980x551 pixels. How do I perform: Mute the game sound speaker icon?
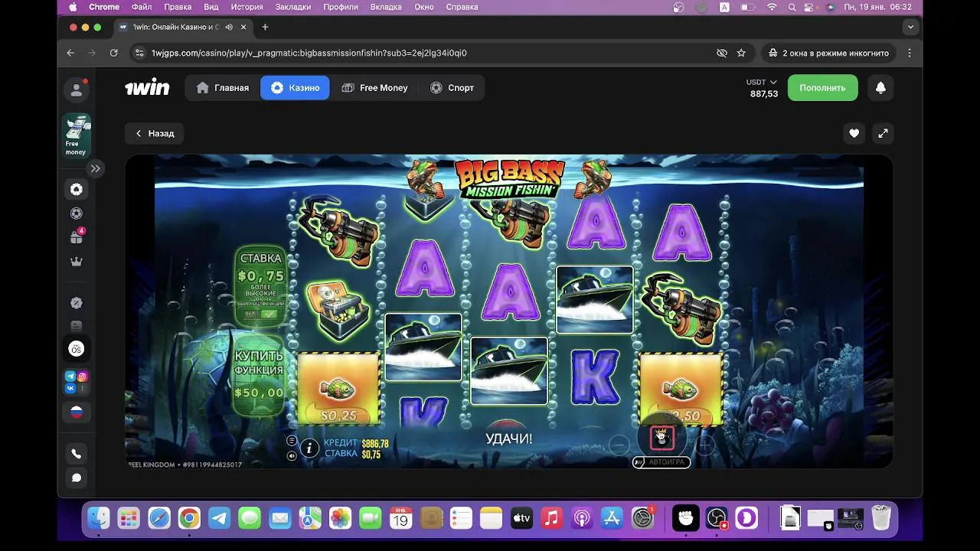click(x=292, y=456)
